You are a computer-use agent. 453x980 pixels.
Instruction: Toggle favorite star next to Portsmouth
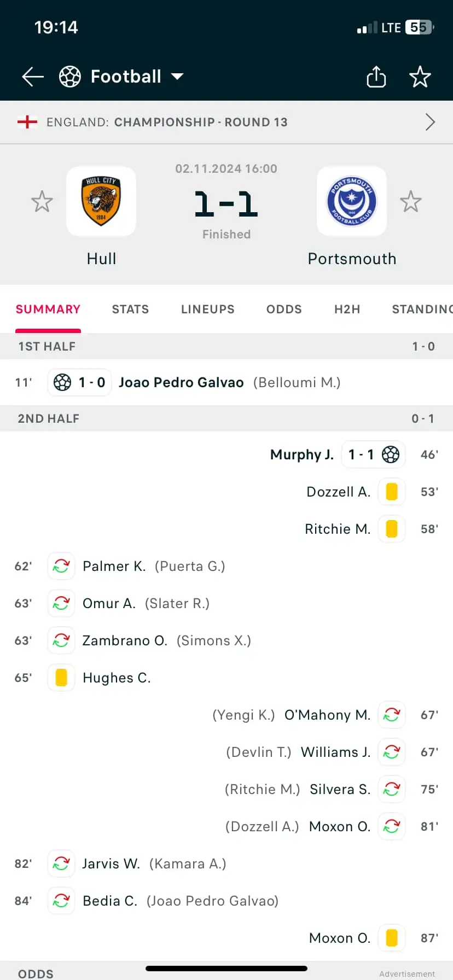(411, 201)
